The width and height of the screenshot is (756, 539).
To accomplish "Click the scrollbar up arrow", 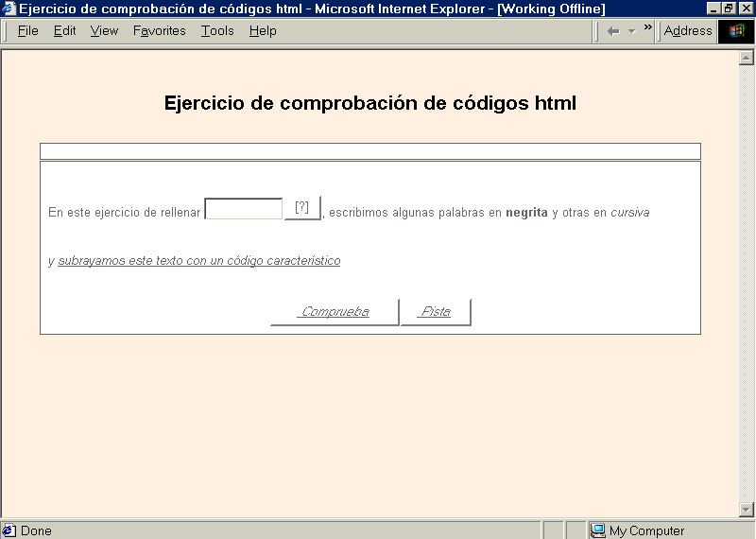I will pos(746,57).
